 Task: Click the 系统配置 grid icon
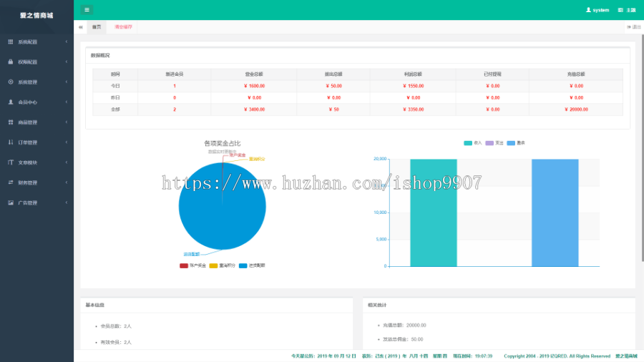click(x=11, y=42)
